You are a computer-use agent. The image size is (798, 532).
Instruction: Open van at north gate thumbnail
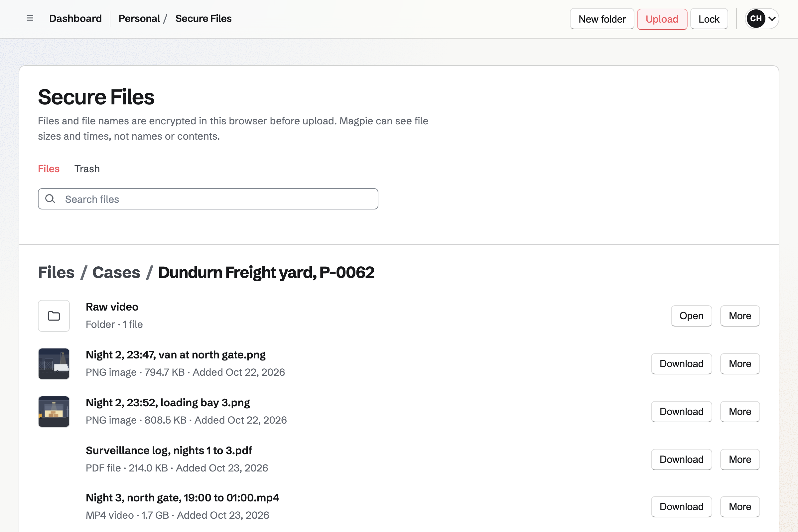[x=54, y=364]
